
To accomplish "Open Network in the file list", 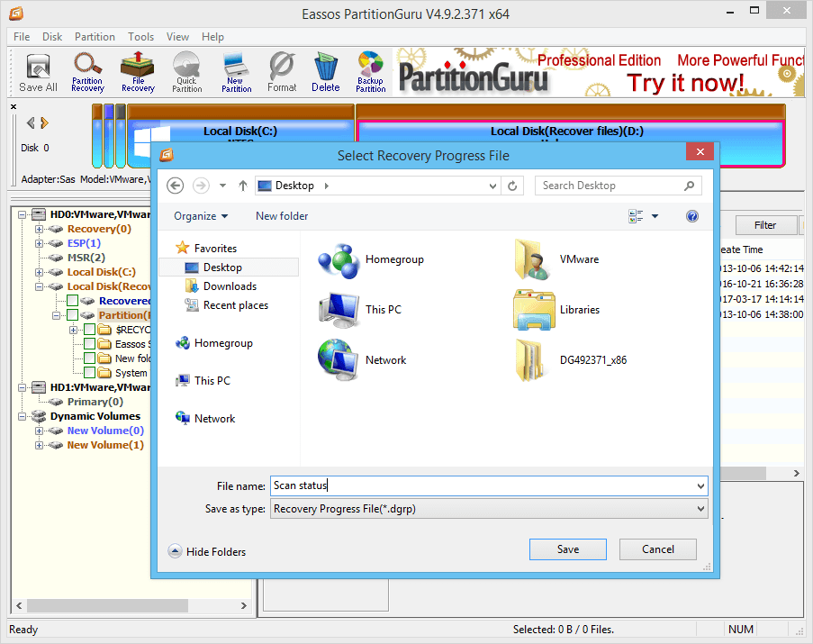I will [363, 360].
